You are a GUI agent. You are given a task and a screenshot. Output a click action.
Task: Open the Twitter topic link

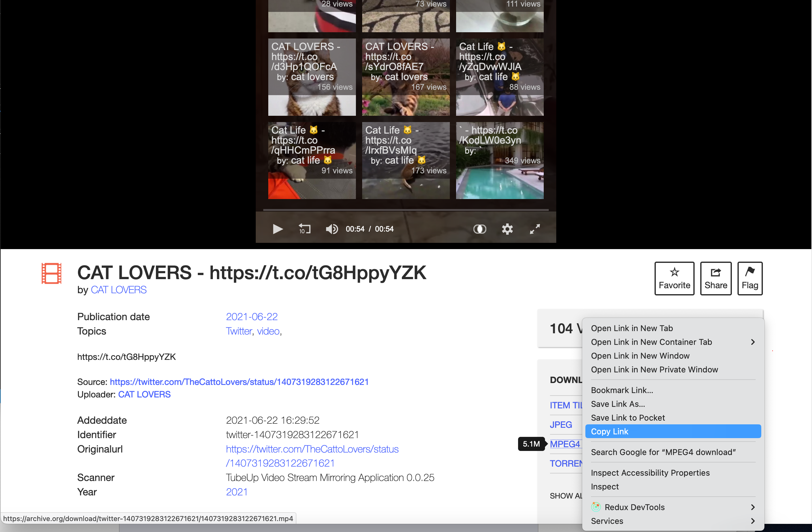[239, 331]
